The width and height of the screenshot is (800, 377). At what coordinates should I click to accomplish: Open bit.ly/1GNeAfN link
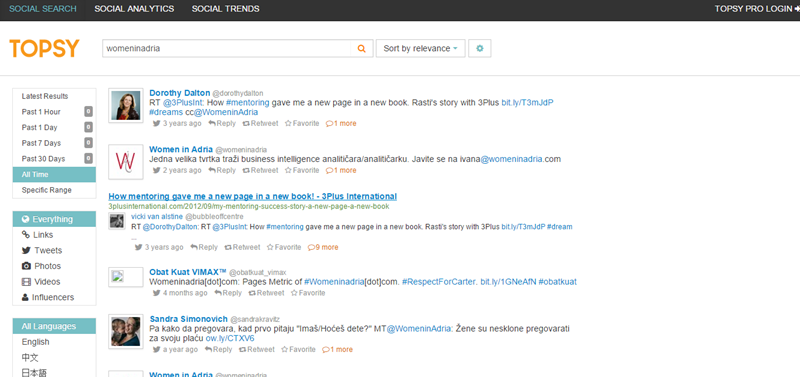click(x=508, y=282)
